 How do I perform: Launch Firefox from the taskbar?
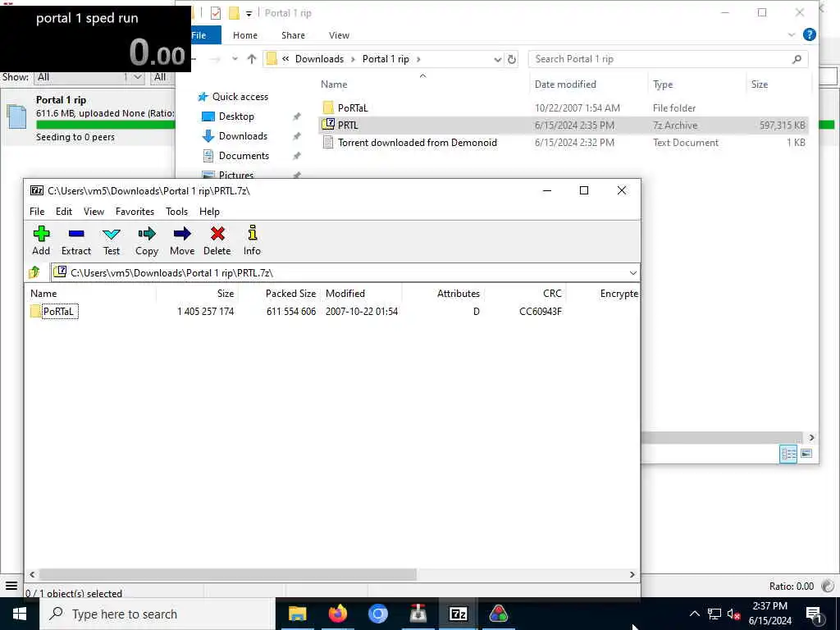(337, 614)
